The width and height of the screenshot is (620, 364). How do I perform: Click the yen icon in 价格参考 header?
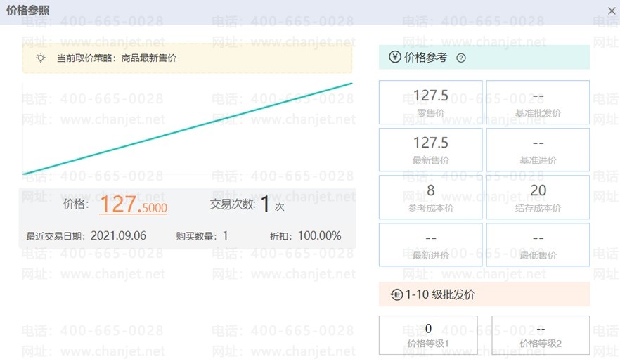coord(394,57)
